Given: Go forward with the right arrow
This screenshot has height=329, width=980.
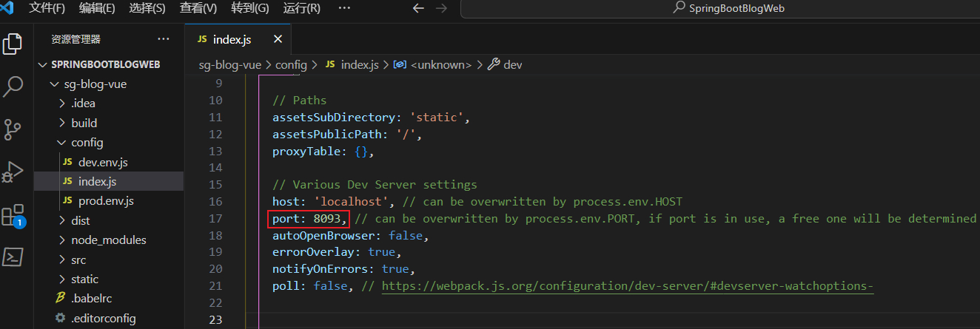Looking at the screenshot, I should click(441, 8).
